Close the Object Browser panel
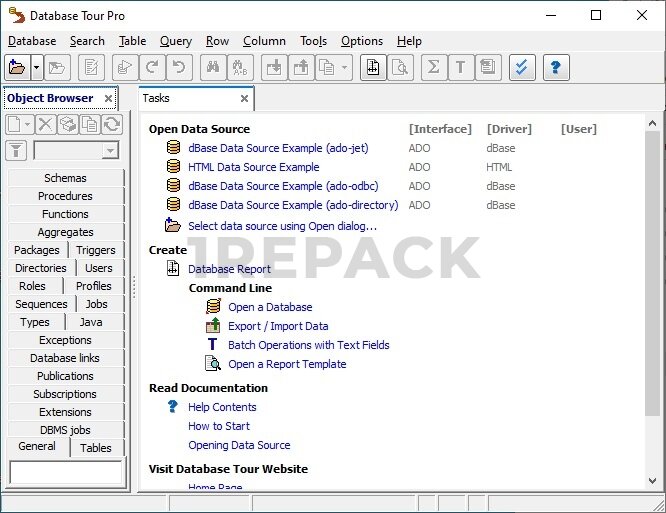This screenshot has height=513, width=666. [110, 99]
